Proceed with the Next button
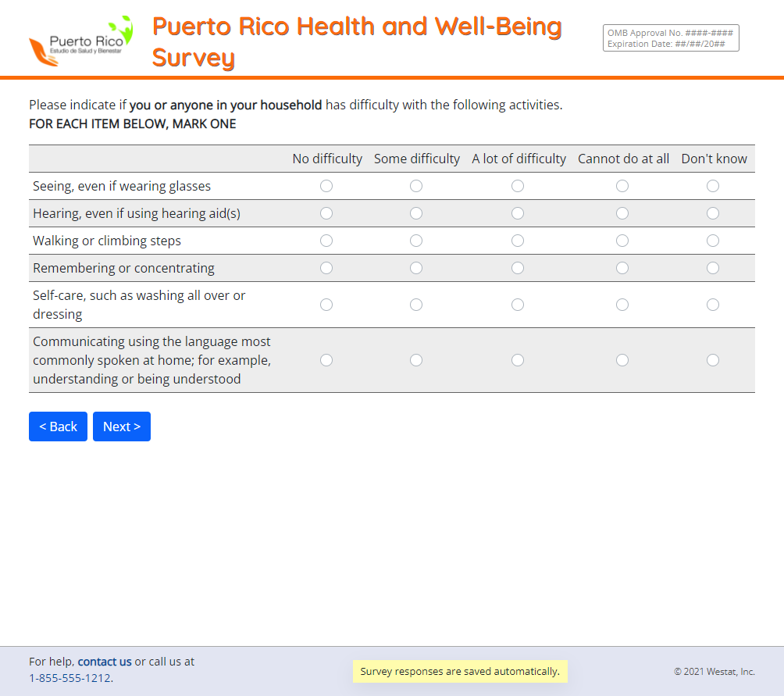This screenshot has height=696, width=784. 122,427
